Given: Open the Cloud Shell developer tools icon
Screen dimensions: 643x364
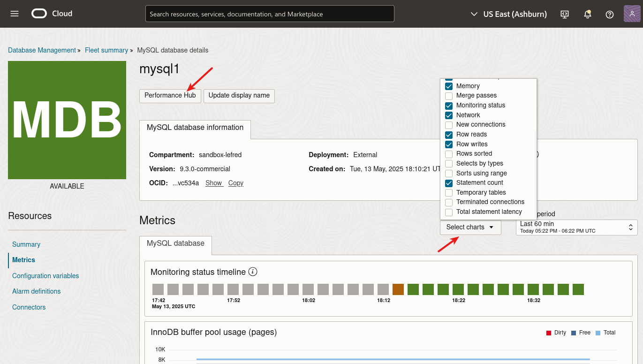Looking at the screenshot, I should pyautogui.click(x=565, y=14).
